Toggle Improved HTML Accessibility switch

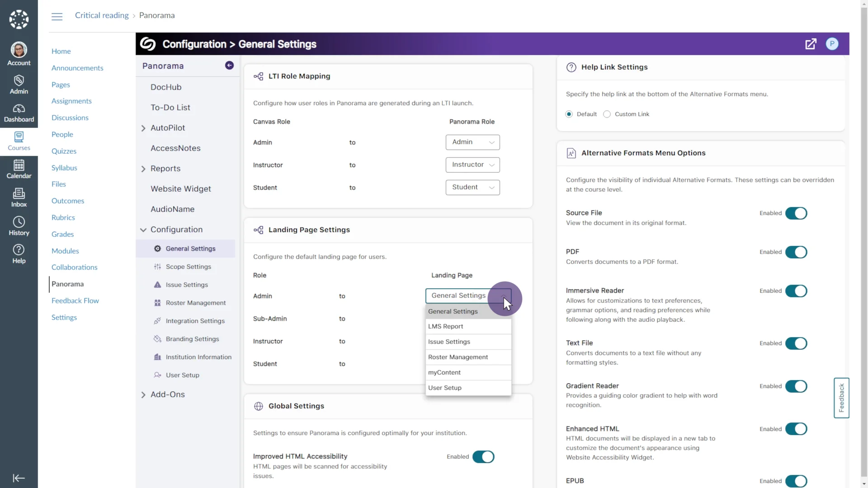(x=483, y=457)
